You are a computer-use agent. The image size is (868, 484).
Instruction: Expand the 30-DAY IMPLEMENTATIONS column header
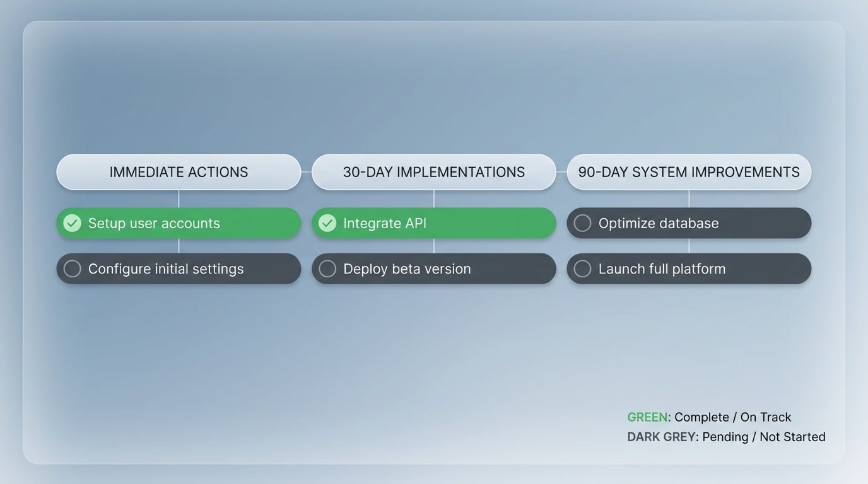(433, 171)
